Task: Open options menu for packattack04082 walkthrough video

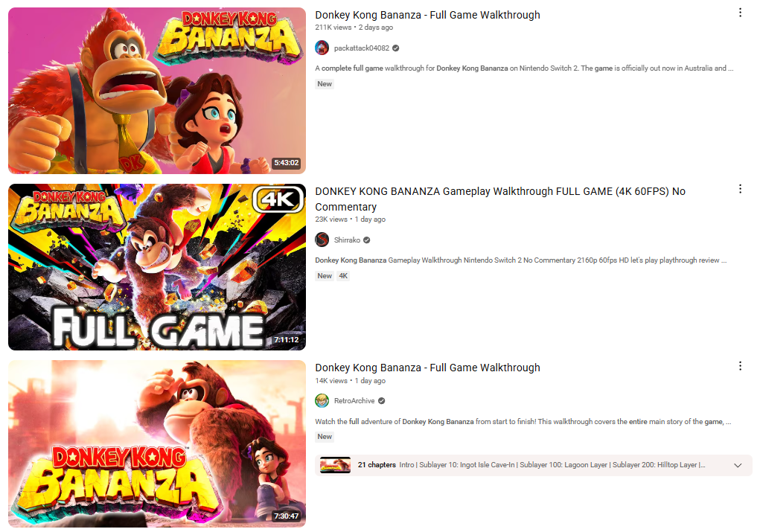Action: [x=740, y=13]
